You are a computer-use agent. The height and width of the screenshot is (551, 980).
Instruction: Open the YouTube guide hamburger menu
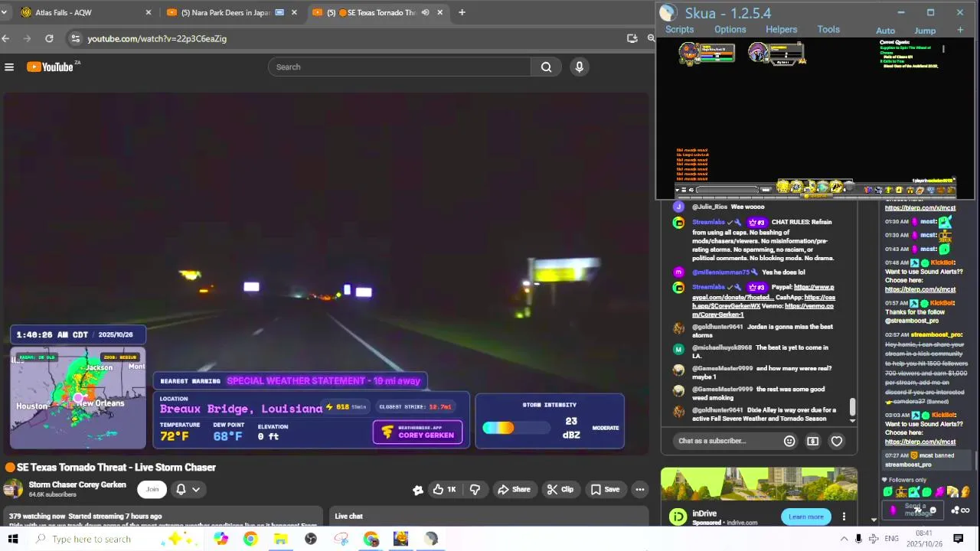click(x=9, y=67)
